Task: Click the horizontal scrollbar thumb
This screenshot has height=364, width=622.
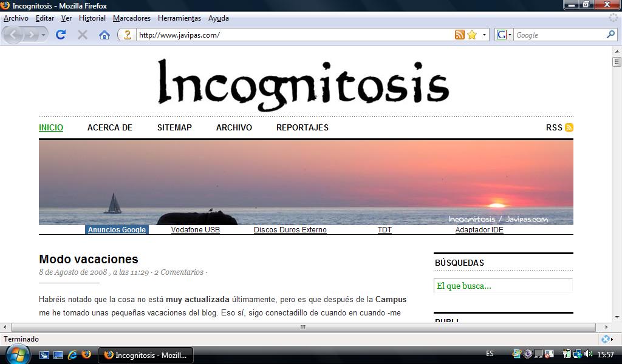Action: pos(303,327)
